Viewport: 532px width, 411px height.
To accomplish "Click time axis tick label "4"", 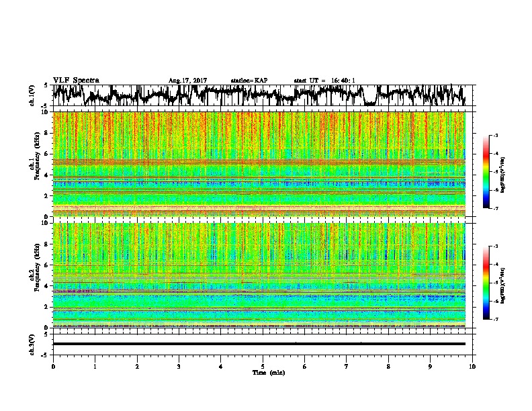I will pyautogui.click(x=221, y=366).
